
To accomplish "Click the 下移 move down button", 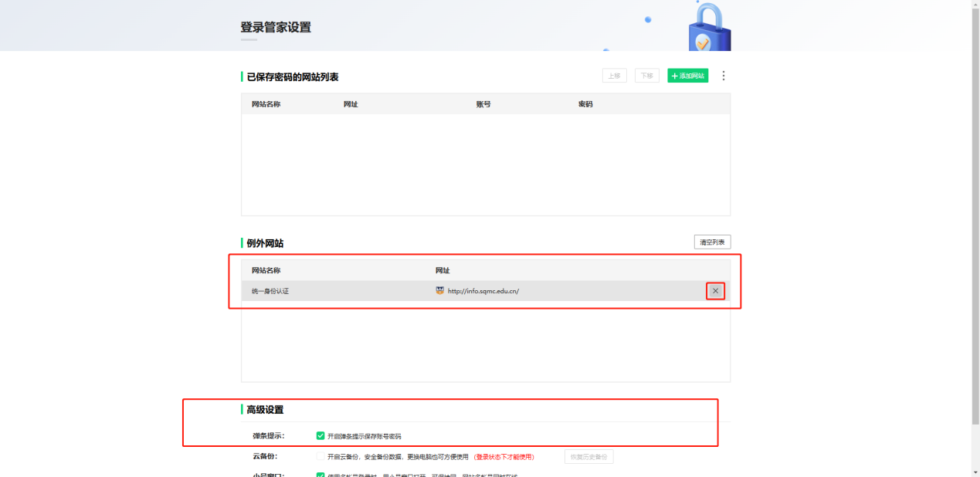I will [x=646, y=76].
